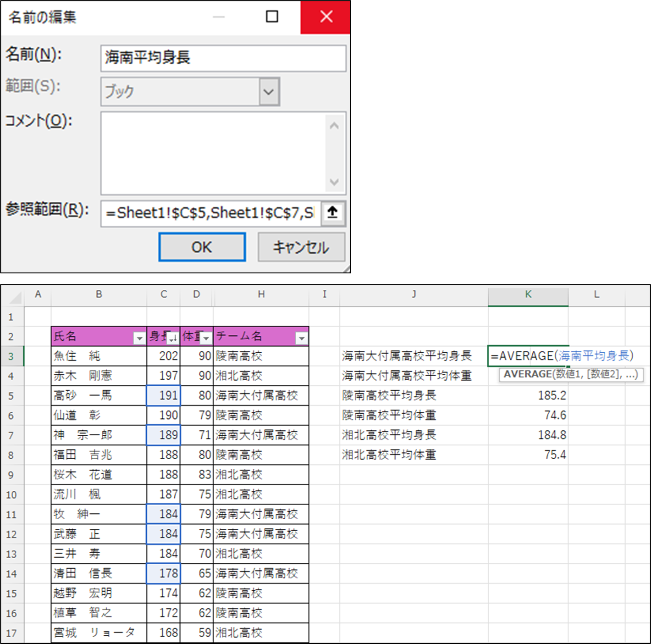Click the キャンセル button
The height and width of the screenshot is (644, 651).
click(x=301, y=247)
